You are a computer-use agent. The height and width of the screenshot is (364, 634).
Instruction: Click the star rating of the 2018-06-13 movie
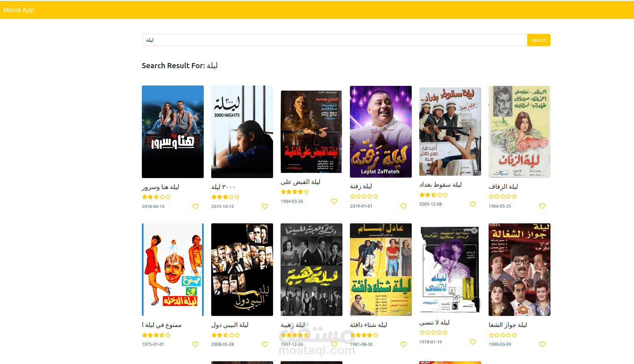[156, 197]
